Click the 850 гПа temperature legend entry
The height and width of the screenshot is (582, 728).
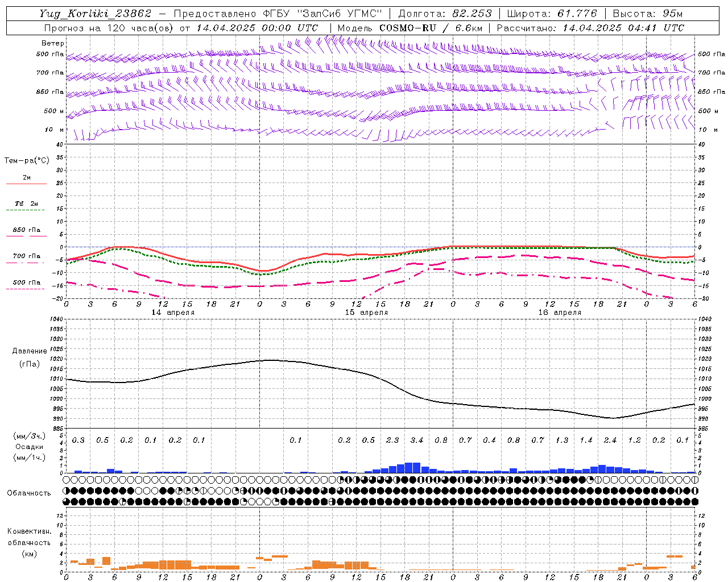[x=27, y=230]
